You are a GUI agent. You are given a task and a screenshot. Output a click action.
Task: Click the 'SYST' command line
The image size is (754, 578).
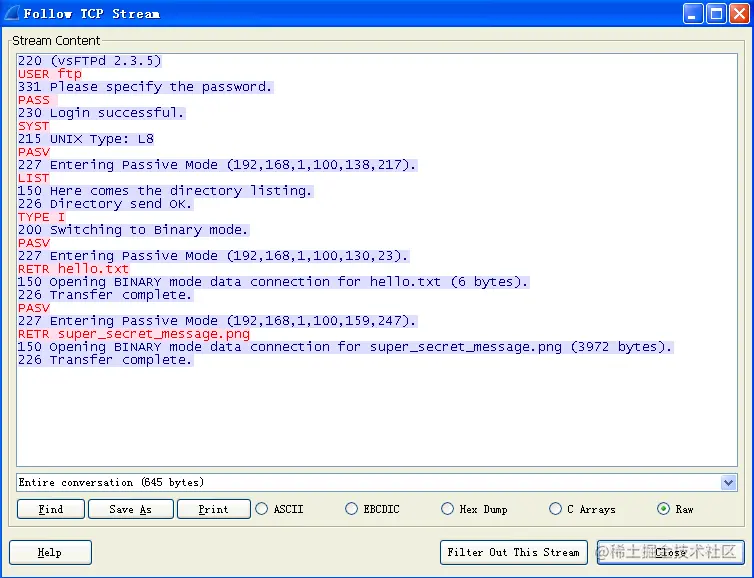pos(34,126)
